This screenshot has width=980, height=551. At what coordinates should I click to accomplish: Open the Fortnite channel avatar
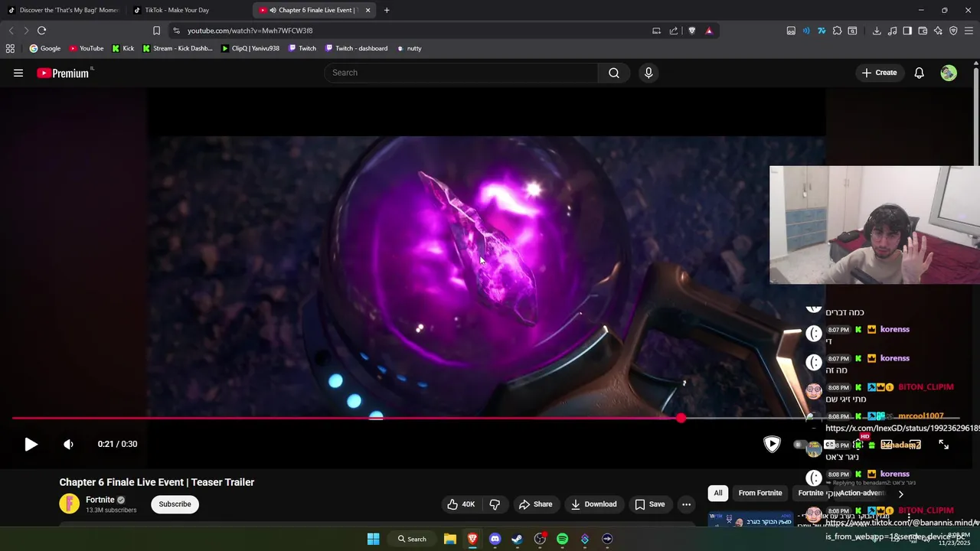pos(69,504)
